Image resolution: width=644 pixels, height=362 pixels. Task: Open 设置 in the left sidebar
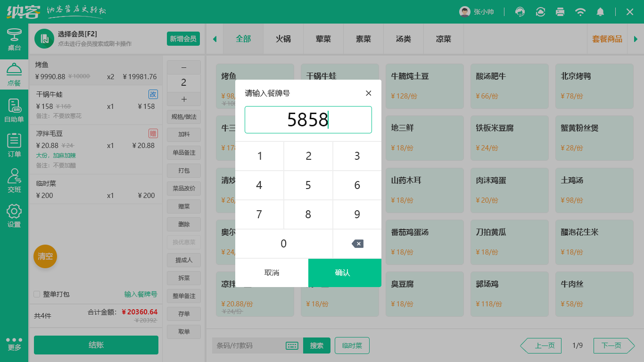(14, 216)
